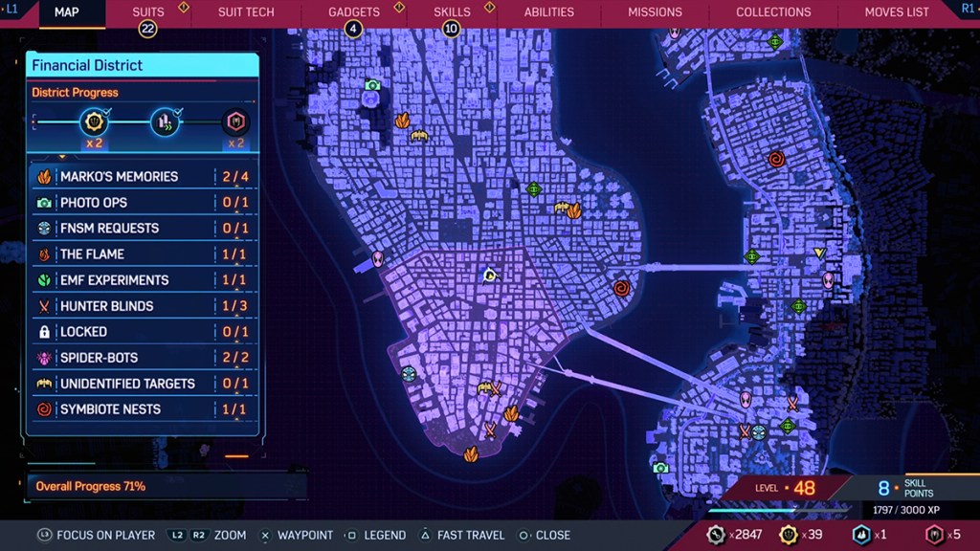Click the player location marker on map
The height and width of the screenshot is (551, 980).
coord(489,275)
